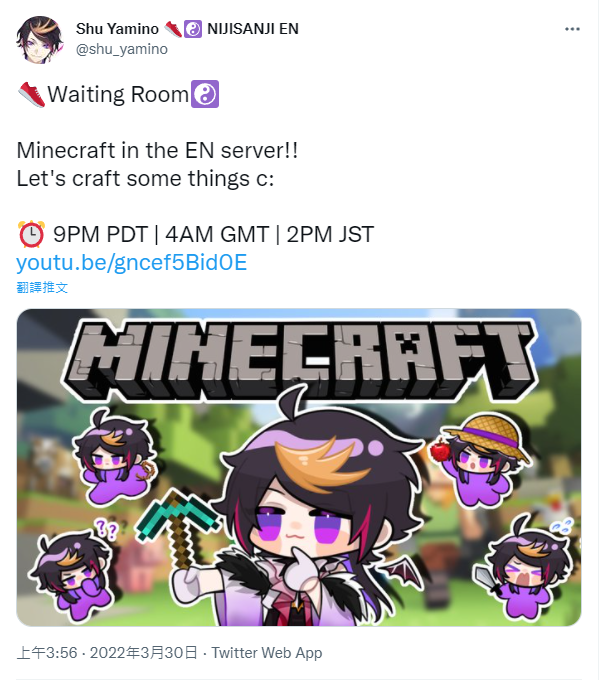Open the tweet timestamp 上午3:56 · 2022年3月30日

point(107,653)
